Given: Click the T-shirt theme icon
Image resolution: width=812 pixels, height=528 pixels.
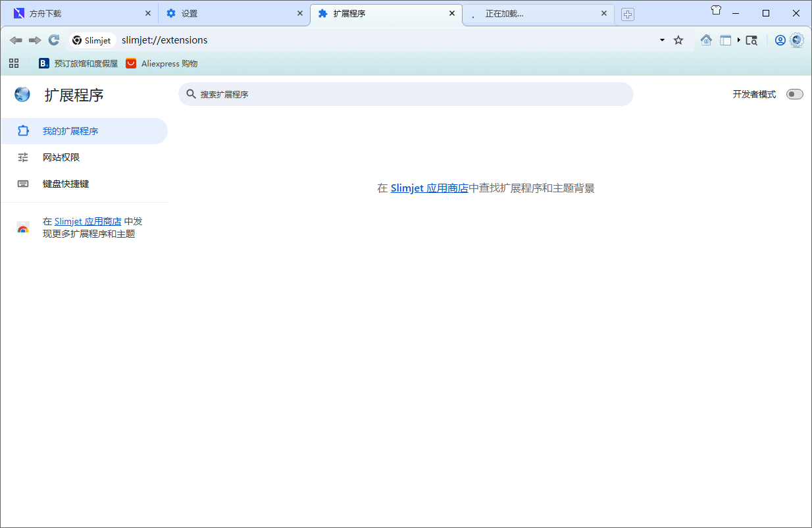Looking at the screenshot, I should click(x=717, y=11).
